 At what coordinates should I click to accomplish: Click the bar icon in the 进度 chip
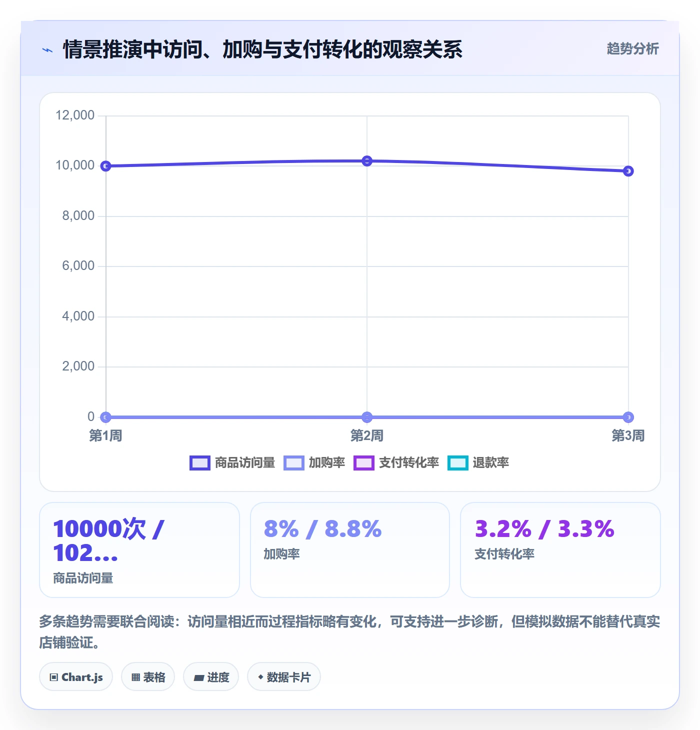[199, 678]
